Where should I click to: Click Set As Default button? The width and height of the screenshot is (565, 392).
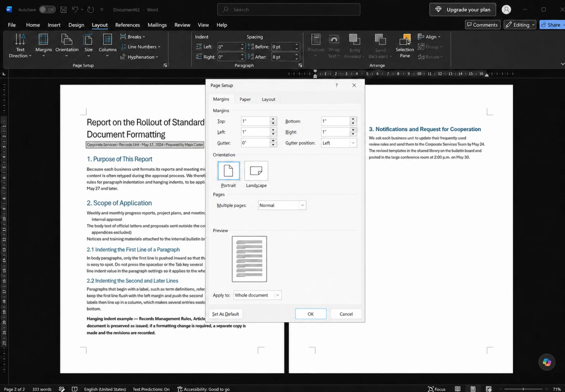click(225, 314)
